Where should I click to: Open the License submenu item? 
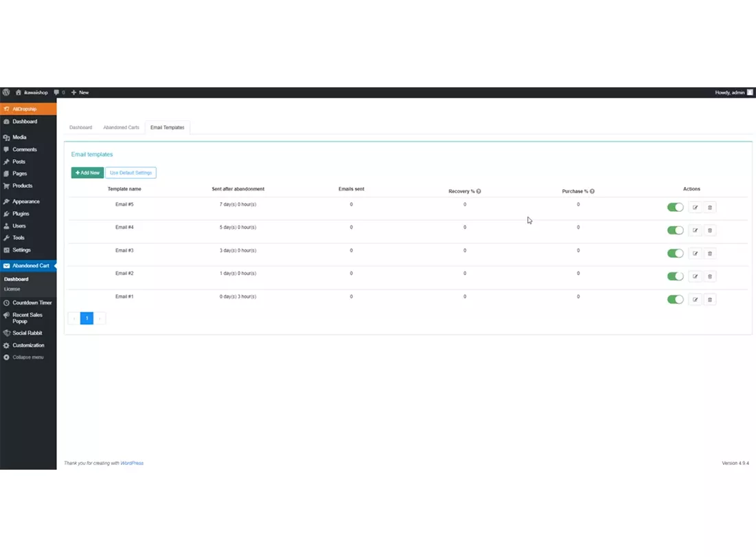12,289
